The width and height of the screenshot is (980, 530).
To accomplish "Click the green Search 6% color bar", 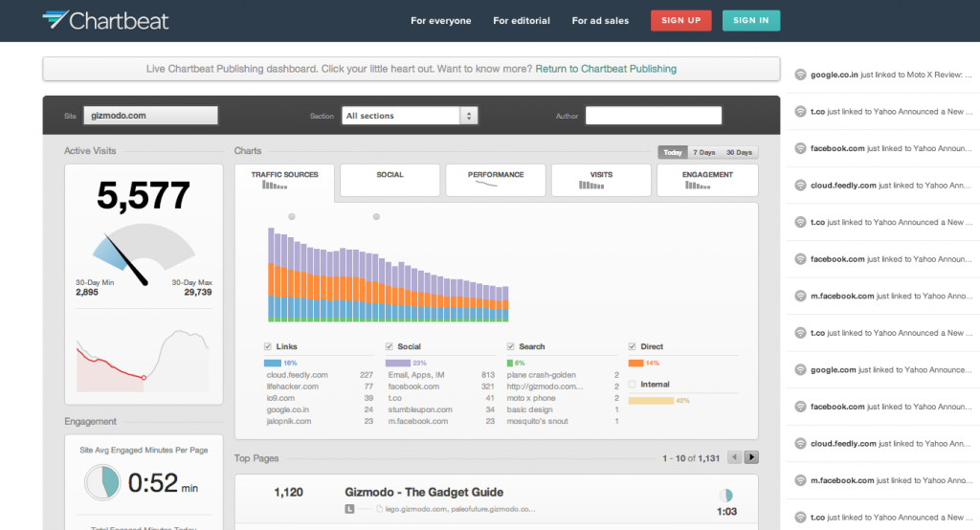I will coord(509,364).
